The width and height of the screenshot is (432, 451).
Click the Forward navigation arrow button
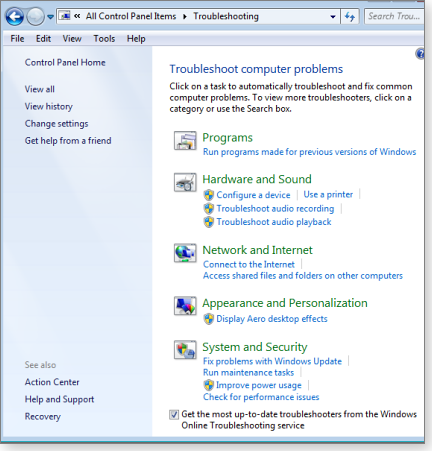click(x=35, y=16)
